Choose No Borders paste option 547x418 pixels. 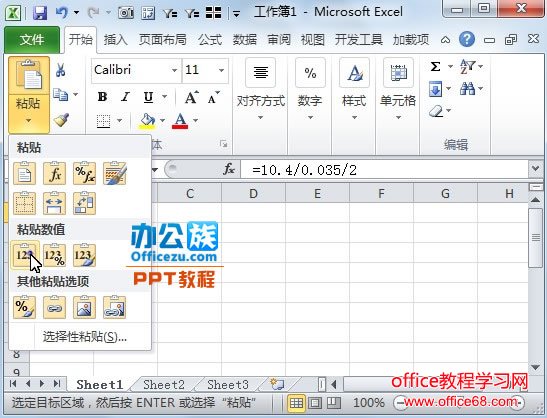pos(24,203)
